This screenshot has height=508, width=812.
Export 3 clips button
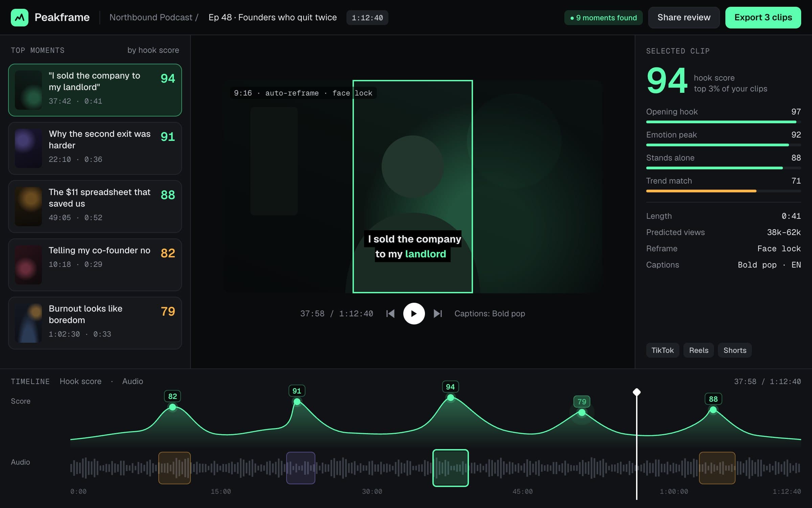[763, 17]
